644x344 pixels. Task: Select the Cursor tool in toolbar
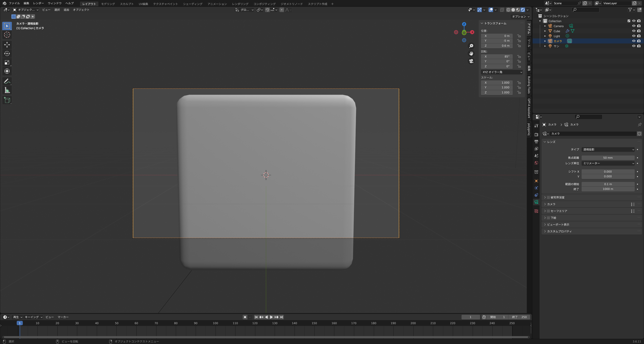pos(7,35)
